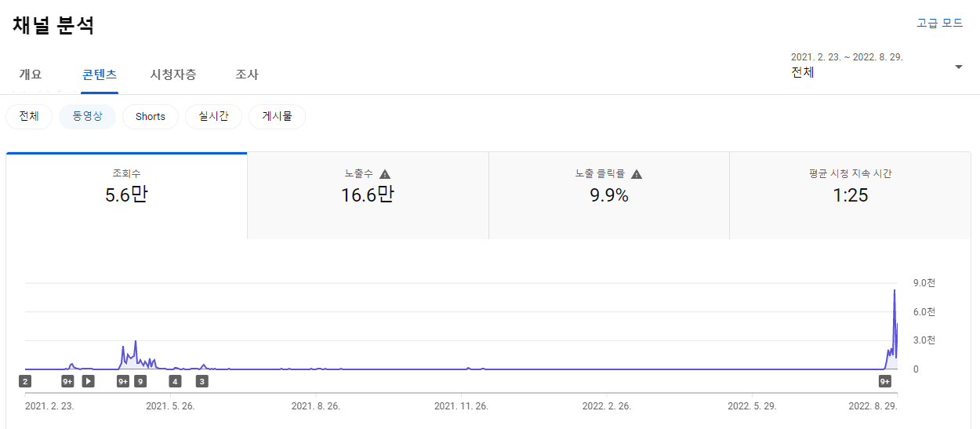Switch to the 시청자층 tab
The height and width of the screenshot is (429, 980).
pos(173,75)
